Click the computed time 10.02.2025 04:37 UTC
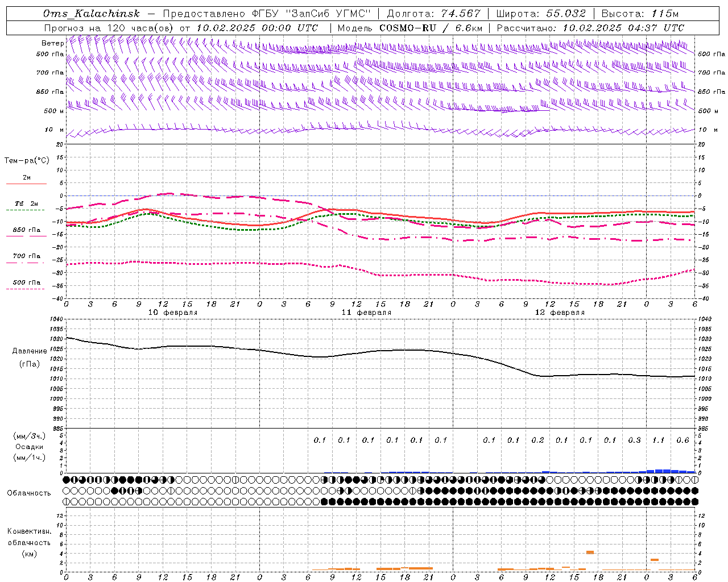The width and height of the screenshot is (728, 582). tap(623, 28)
